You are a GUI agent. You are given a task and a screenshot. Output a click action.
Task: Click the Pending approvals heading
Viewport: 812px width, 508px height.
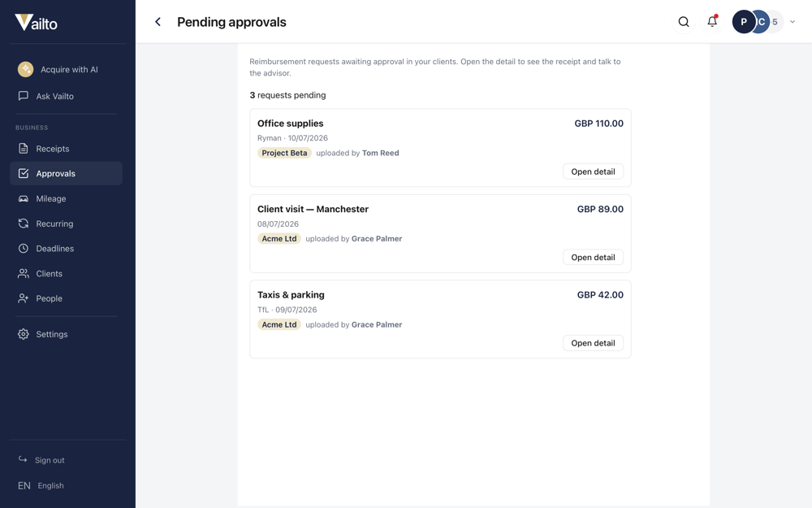[231, 22]
